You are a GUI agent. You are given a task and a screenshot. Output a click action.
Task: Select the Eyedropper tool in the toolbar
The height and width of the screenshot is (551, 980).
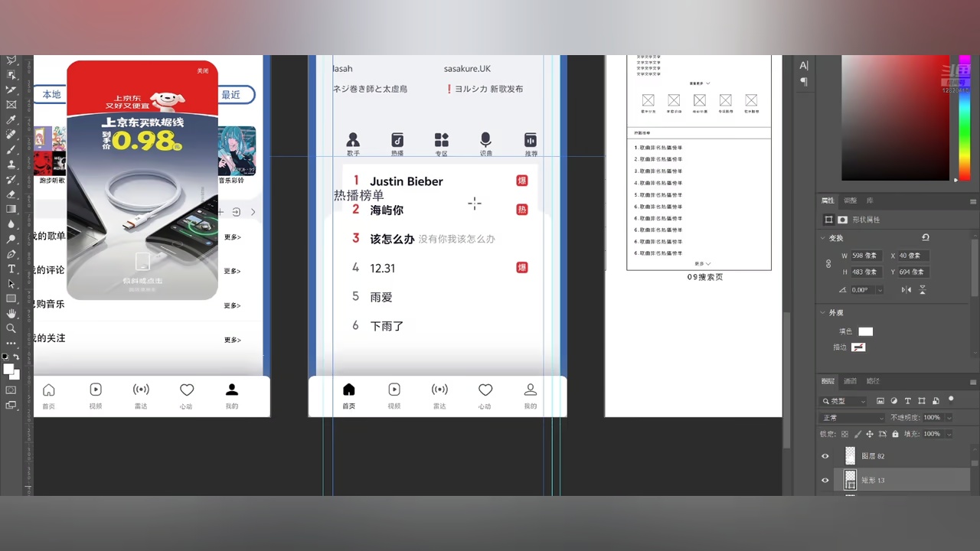click(x=11, y=119)
